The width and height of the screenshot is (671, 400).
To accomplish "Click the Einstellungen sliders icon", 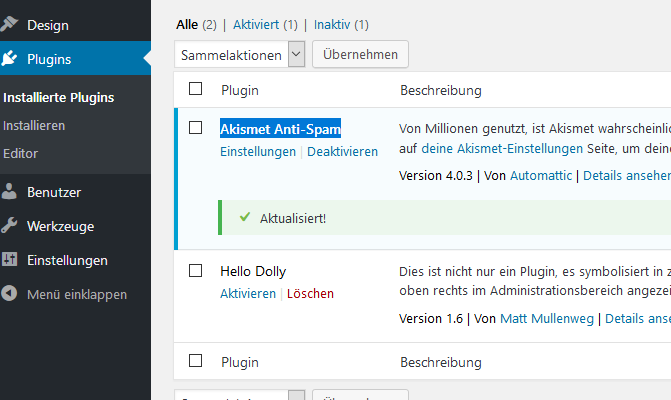I will pyautogui.click(x=9, y=259).
